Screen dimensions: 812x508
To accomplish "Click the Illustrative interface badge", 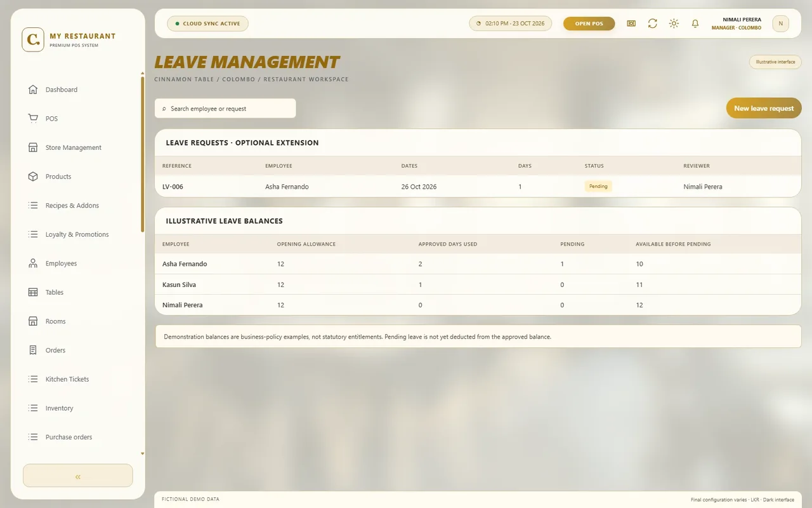I will coord(775,62).
